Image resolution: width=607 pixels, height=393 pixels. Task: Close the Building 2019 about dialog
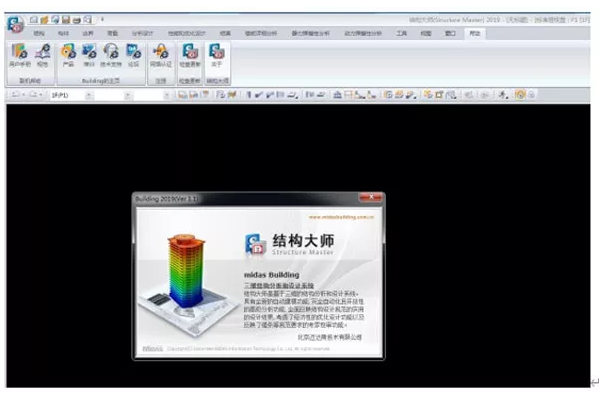coord(370,197)
